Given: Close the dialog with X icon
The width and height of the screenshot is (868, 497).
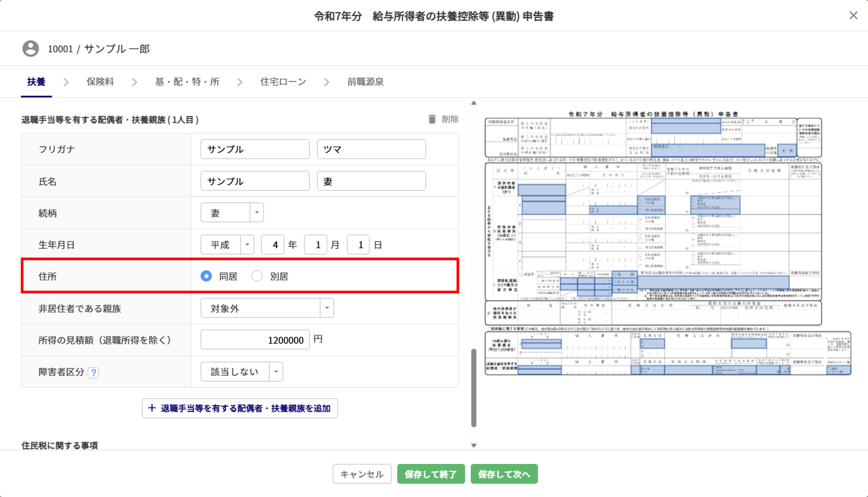Looking at the screenshot, I should (x=853, y=15).
